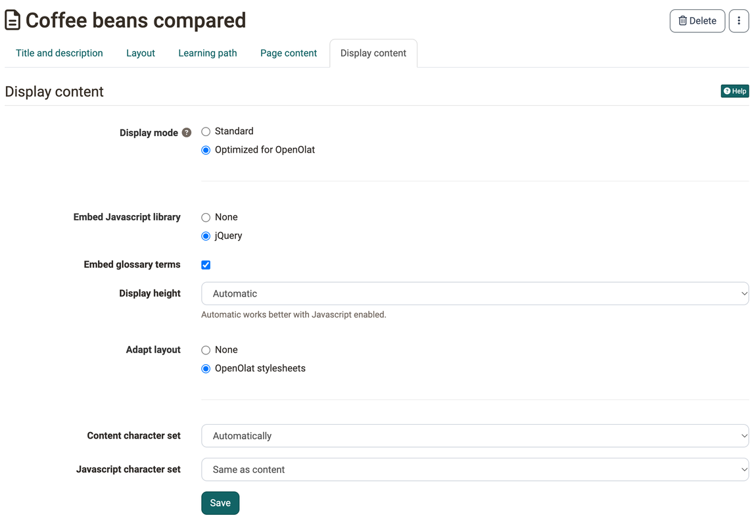
Task: Open the Display height dropdown
Action: coord(475,294)
